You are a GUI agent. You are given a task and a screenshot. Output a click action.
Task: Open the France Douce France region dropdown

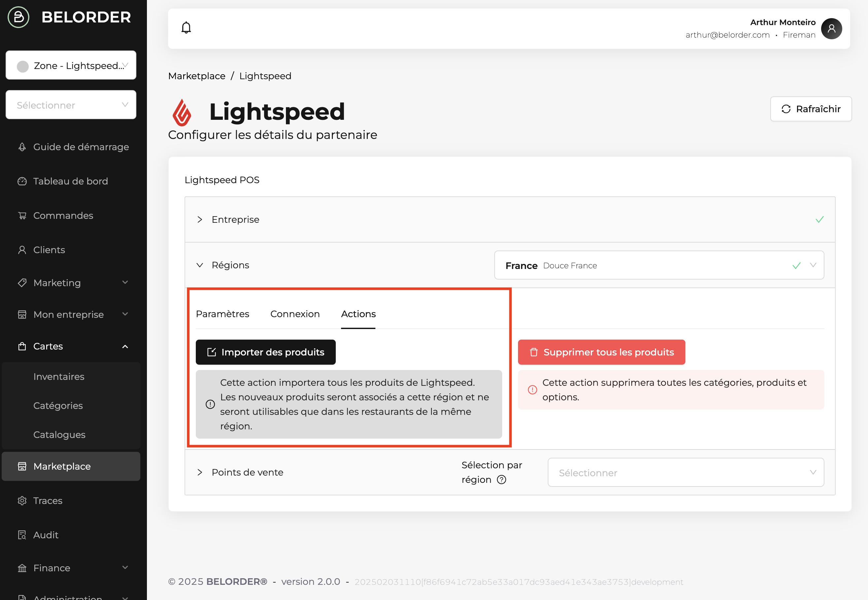(659, 265)
